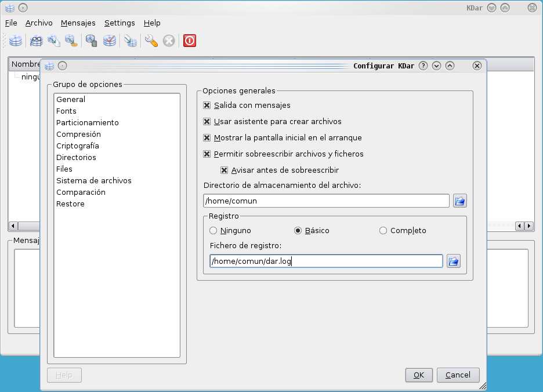The height and width of the screenshot is (392, 543).
Task: Click the red checkmark archive test icon
Action: point(110,41)
